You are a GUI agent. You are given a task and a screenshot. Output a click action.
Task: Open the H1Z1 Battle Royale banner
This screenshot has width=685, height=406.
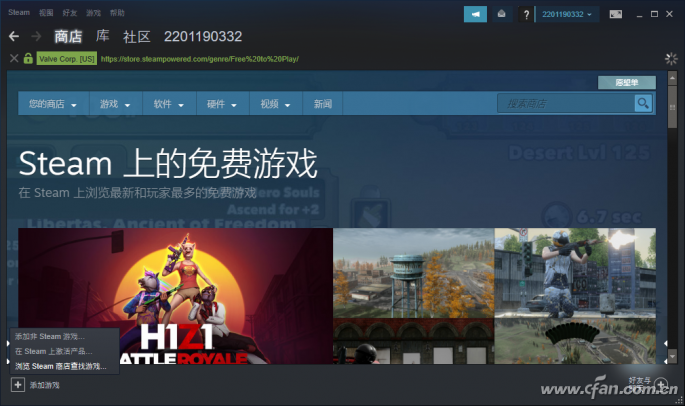point(175,296)
